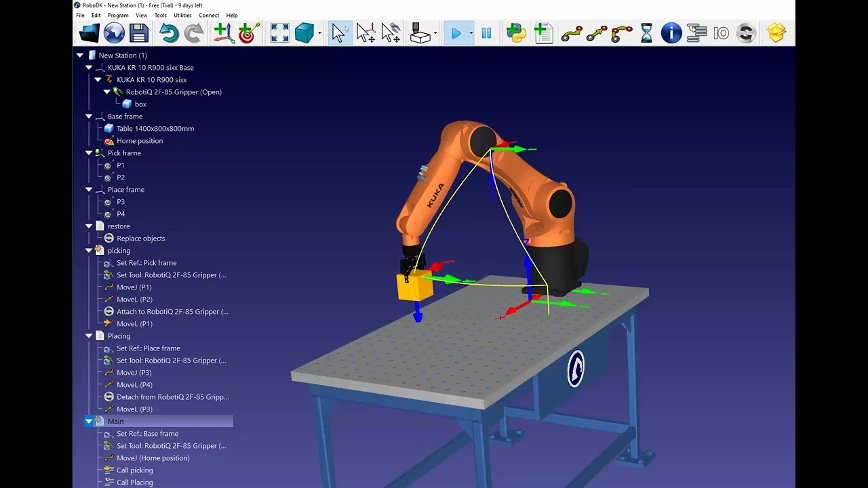Add program call instruction icon
The height and width of the screenshot is (488, 868).
click(x=696, y=33)
